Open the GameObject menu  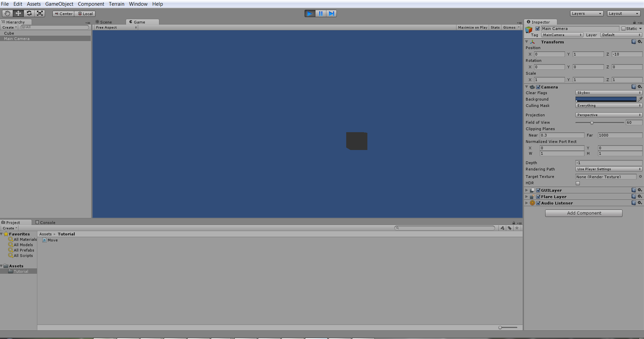[x=59, y=4]
